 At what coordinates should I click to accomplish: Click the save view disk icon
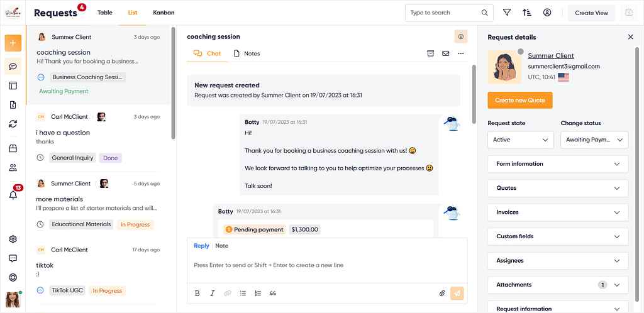pos(628,13)
